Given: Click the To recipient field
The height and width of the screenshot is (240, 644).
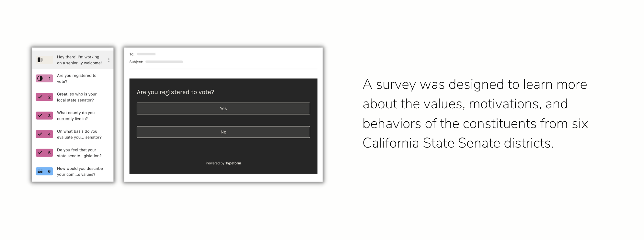Looking at the screenshot, I should (146, 54).
